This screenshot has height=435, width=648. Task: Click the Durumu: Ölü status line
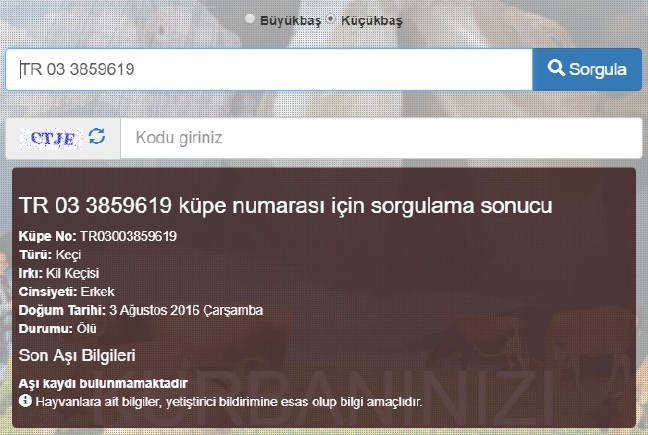click(x=57, y=329)
